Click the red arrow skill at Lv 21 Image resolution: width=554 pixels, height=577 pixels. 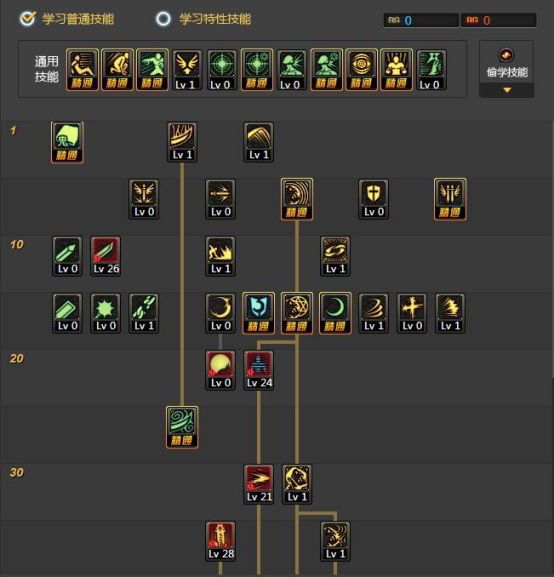coord(259,484)
